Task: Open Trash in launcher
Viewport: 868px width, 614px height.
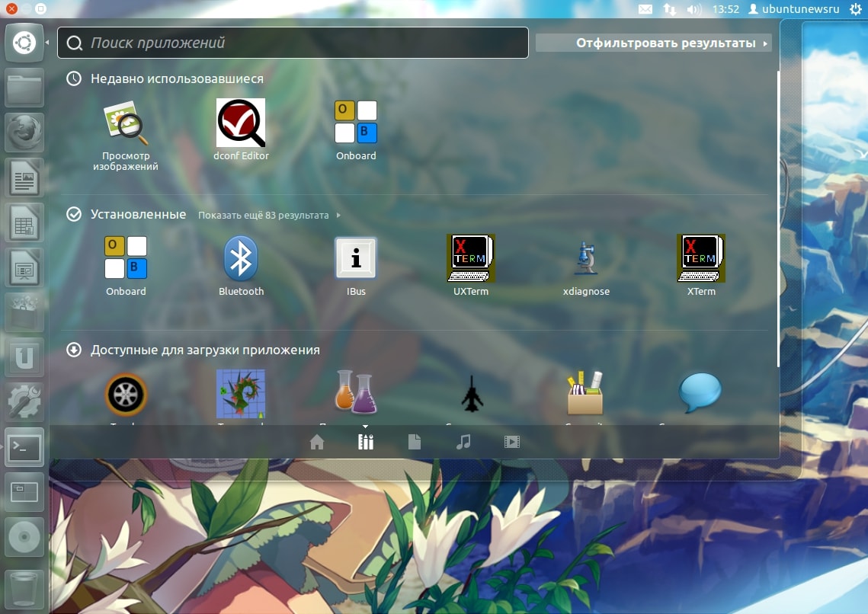Action: (x=24, y=590)
